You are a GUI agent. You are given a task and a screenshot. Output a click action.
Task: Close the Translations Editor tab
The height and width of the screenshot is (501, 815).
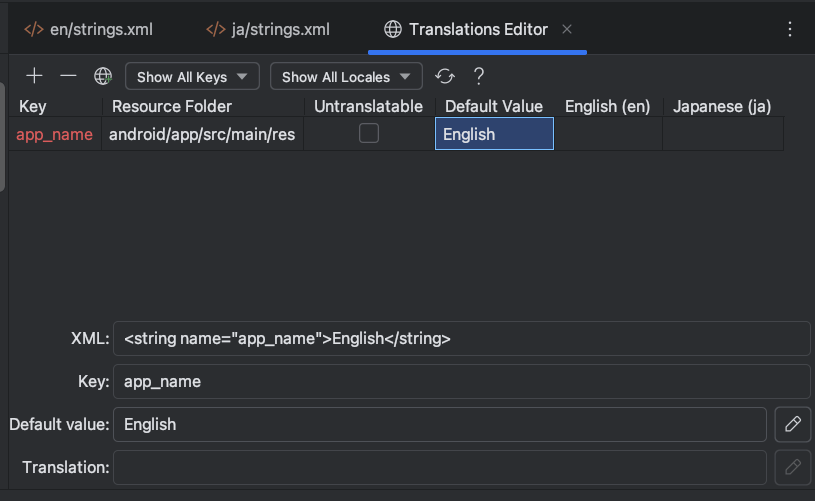point(567,30)
